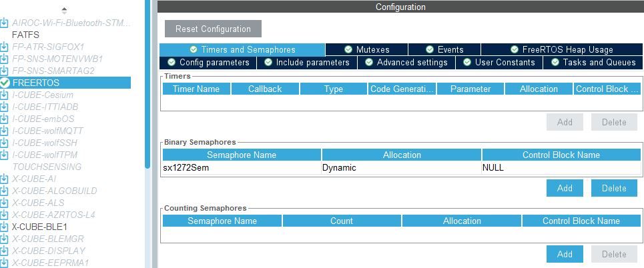Select X-CUBE-AI entry
The image size is (644, 268).
click(34, 179)
